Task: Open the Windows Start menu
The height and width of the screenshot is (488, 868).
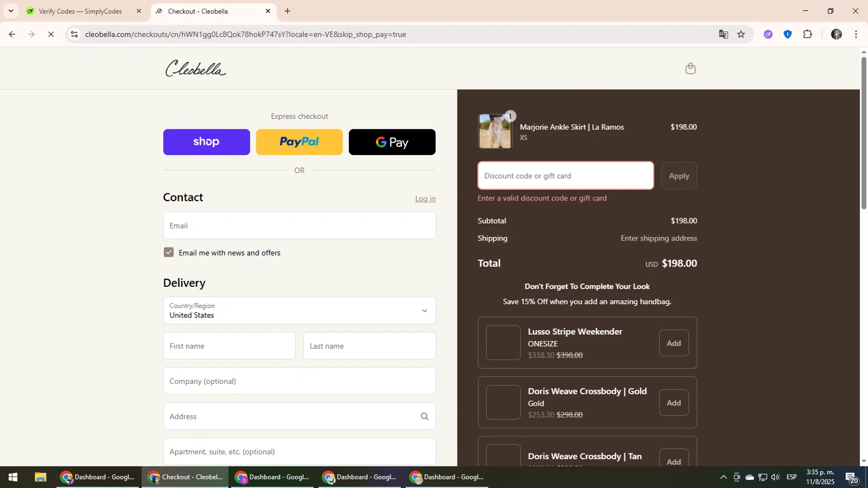Action: (x=13, y=478)
